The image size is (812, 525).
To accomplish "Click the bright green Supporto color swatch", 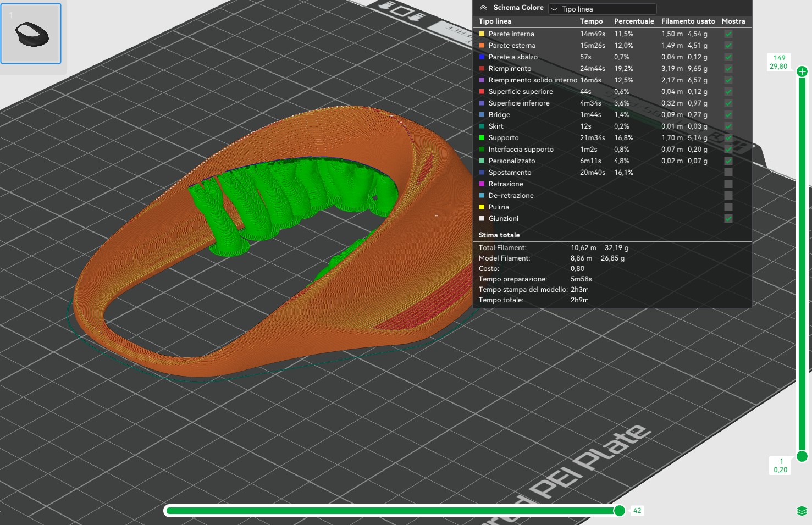I will tap(482, 137).
